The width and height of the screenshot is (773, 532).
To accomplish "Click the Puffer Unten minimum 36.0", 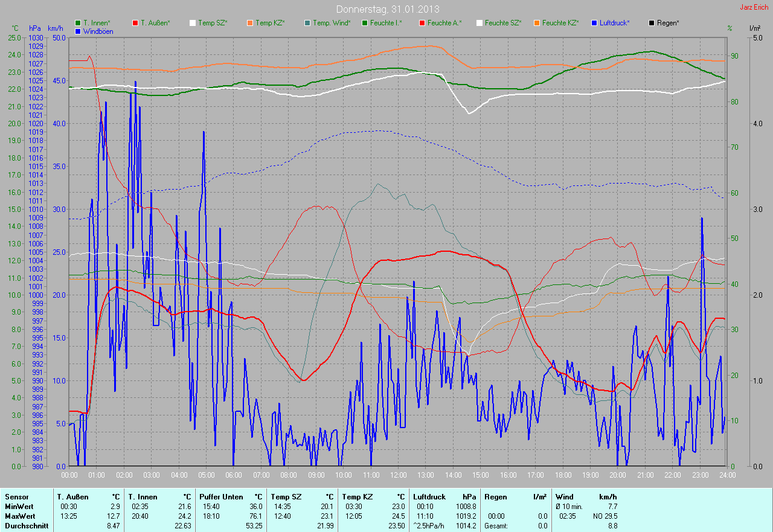I will coord(255,507).
